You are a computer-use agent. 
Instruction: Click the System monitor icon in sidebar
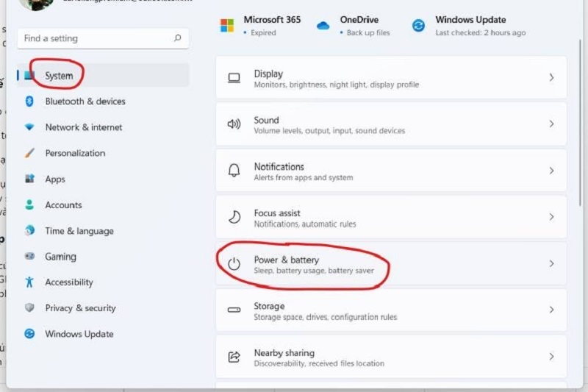pyautogui.click(x=29, y=76)
